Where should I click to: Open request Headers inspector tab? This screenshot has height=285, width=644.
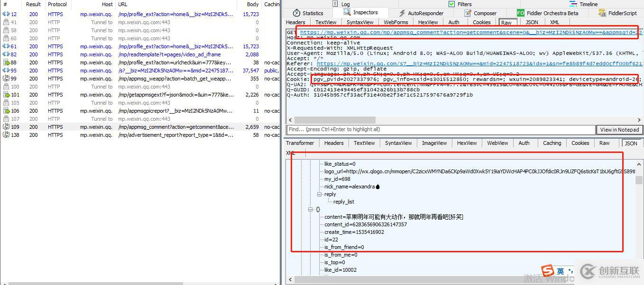click(296, 22)
